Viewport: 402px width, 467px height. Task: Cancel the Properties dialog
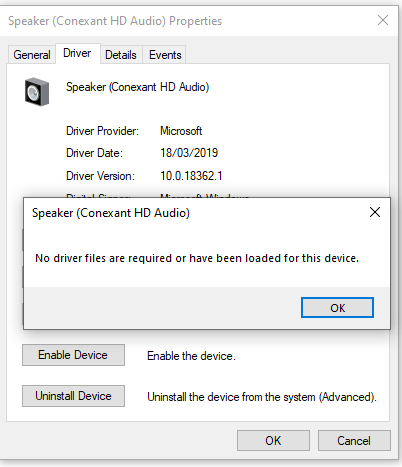tap(354, 441)
